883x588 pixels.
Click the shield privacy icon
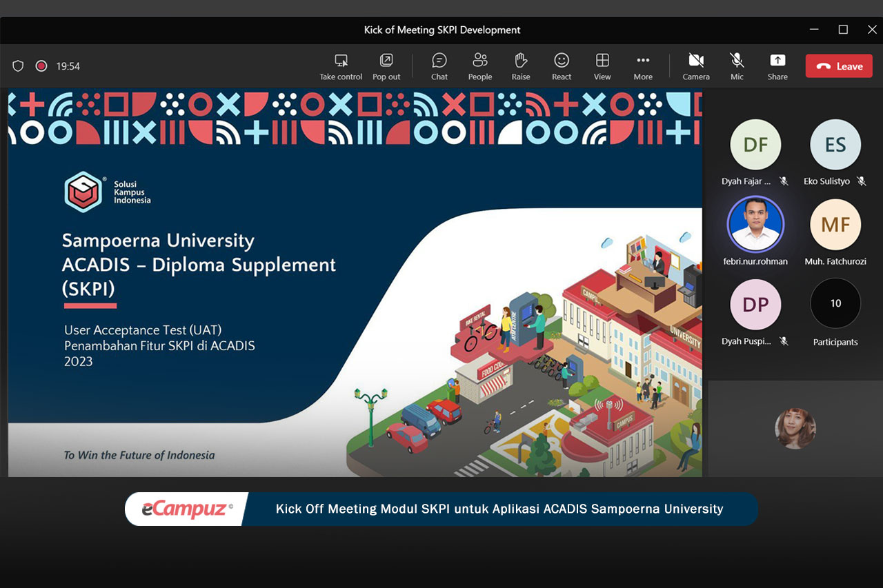[x=18, y=66]
